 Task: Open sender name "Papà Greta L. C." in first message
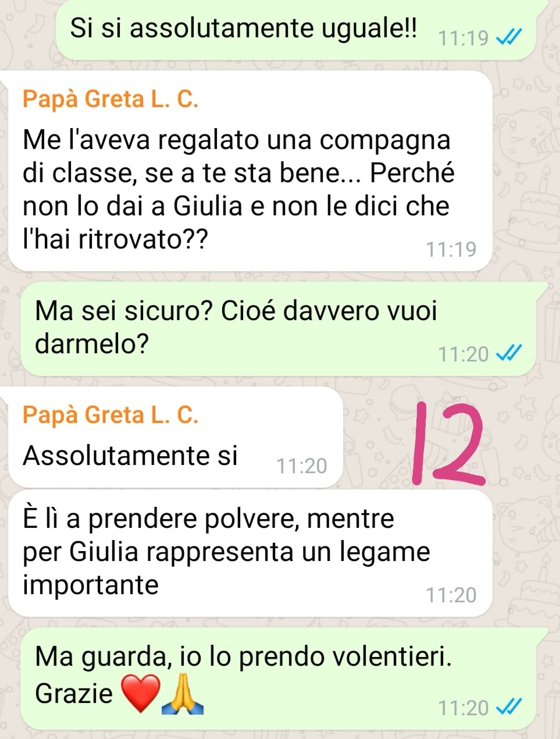(x=110, y=100)
